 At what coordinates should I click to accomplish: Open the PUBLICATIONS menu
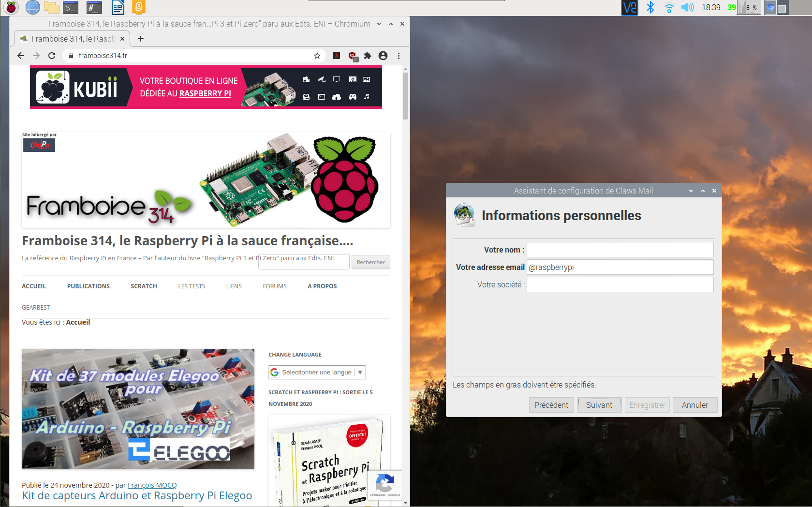pyautogui.click(x=89, y=286)
